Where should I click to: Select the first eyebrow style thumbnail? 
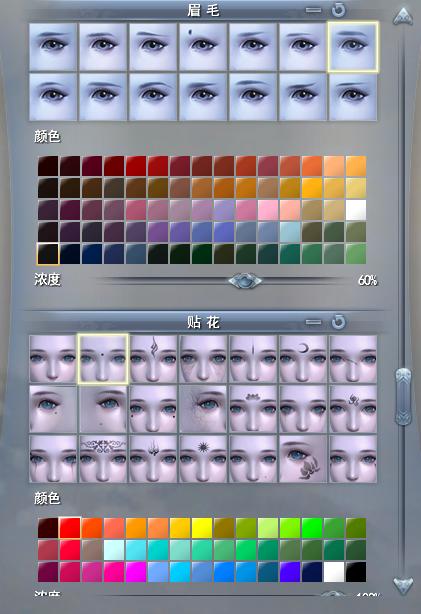coord(53,47)
